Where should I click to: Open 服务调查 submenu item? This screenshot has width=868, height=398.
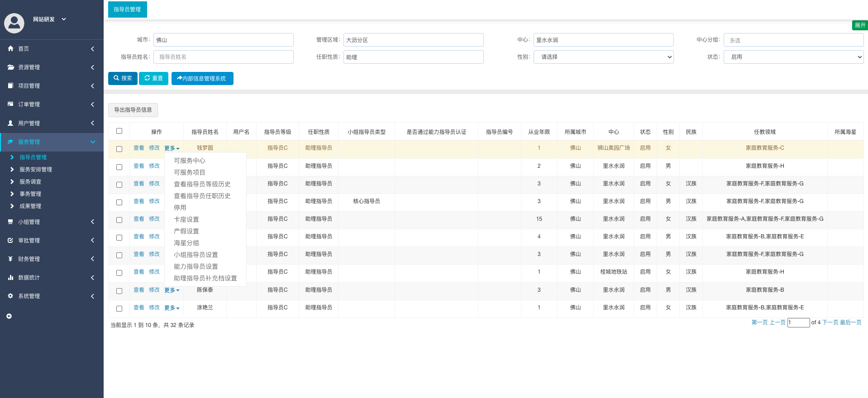[x=30, y=182]
